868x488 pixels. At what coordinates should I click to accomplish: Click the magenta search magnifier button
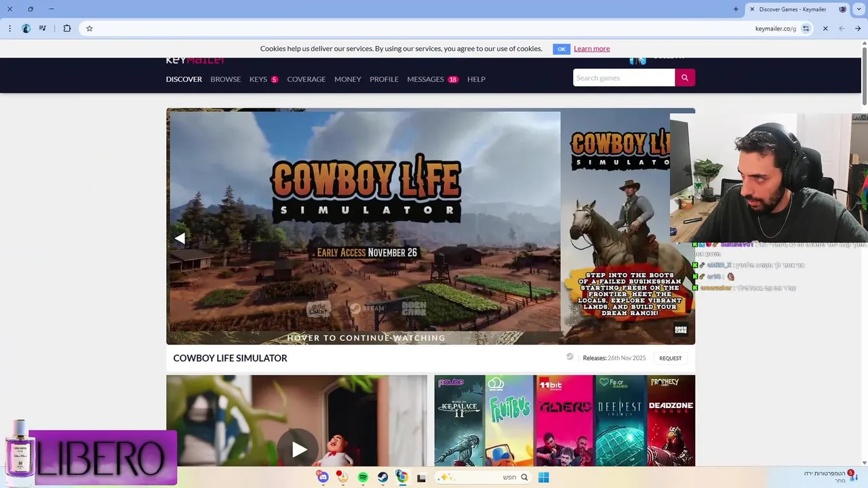[x=685, y=78]
